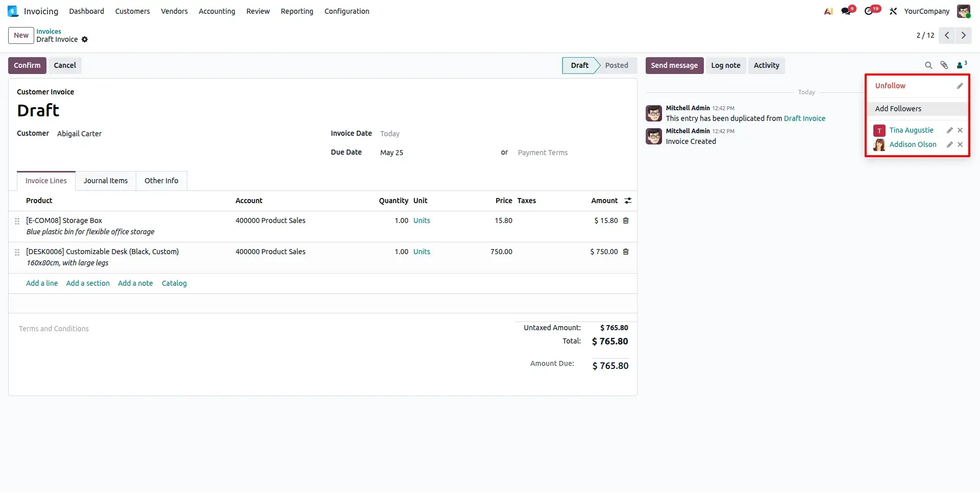This screenshot has height=493, width=980.
Task: Select Add Followers option
Action: pyautogui.click(x=917, y=109)
